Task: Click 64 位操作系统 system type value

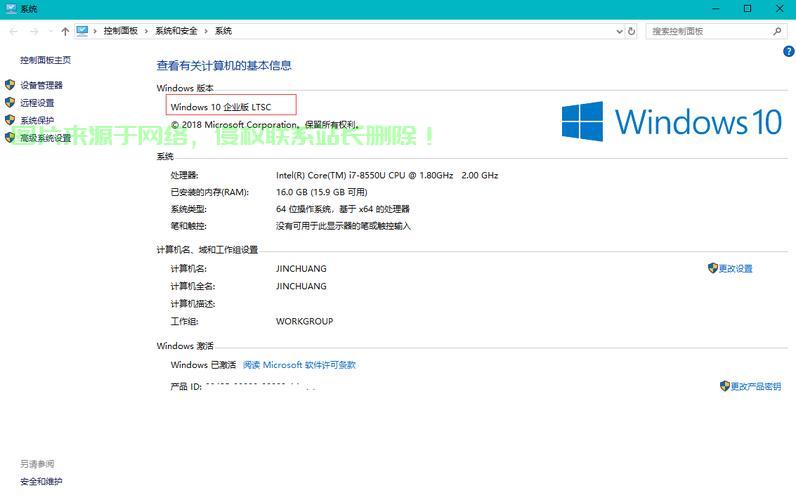Action: [x=343, y=209]
